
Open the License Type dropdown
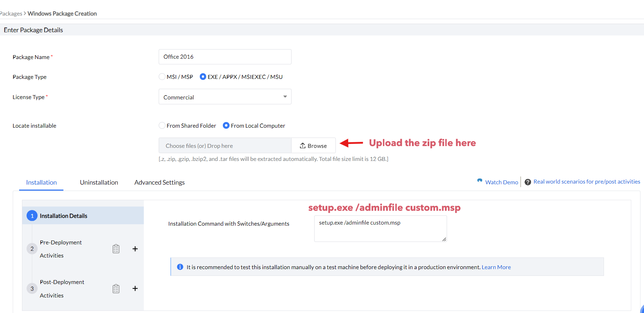(x=225, y=97)
